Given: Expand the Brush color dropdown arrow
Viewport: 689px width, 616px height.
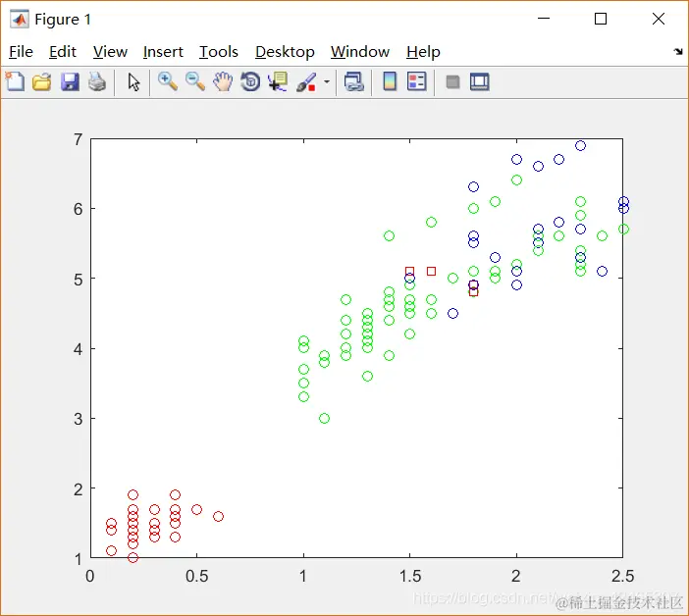Looking at the screenshot, I should pyautogui.click(x=327, y=81).
